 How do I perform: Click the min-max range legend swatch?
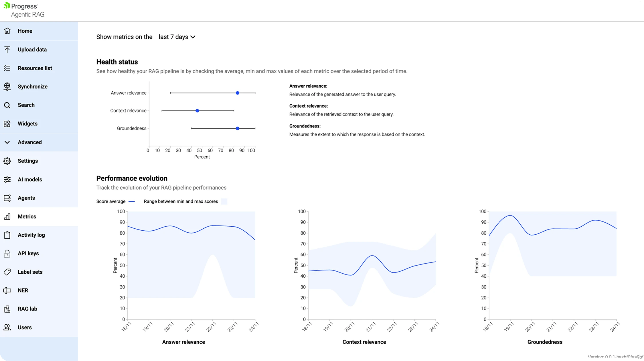click(224, 202)
